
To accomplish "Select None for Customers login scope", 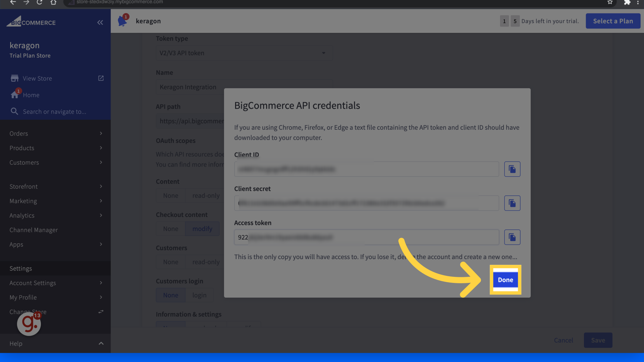I will pyautogui.click(x=171, y=295).
